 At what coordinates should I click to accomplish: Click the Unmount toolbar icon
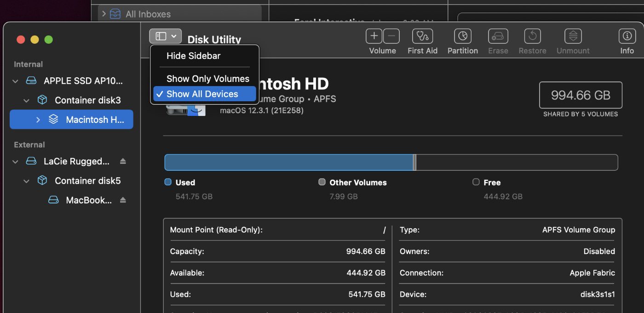(x=573, y=36)
